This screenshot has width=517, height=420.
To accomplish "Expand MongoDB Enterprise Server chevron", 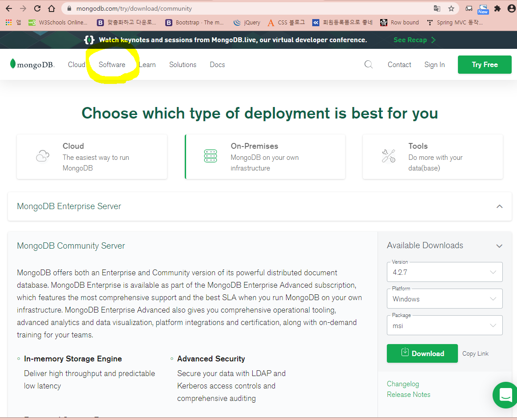I will 500,206.
